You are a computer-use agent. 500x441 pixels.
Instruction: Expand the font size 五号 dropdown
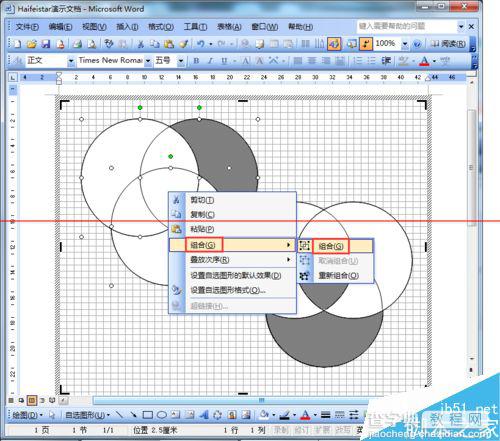point(181,61)
